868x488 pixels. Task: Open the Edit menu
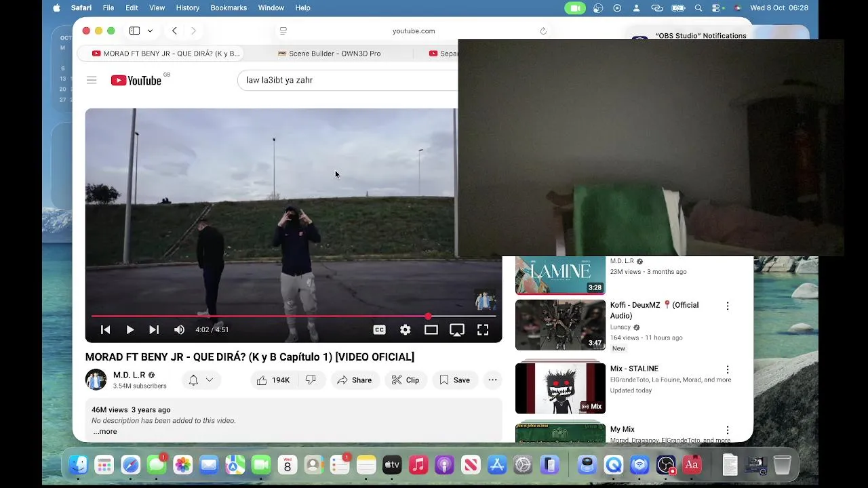tap(132, 7)
